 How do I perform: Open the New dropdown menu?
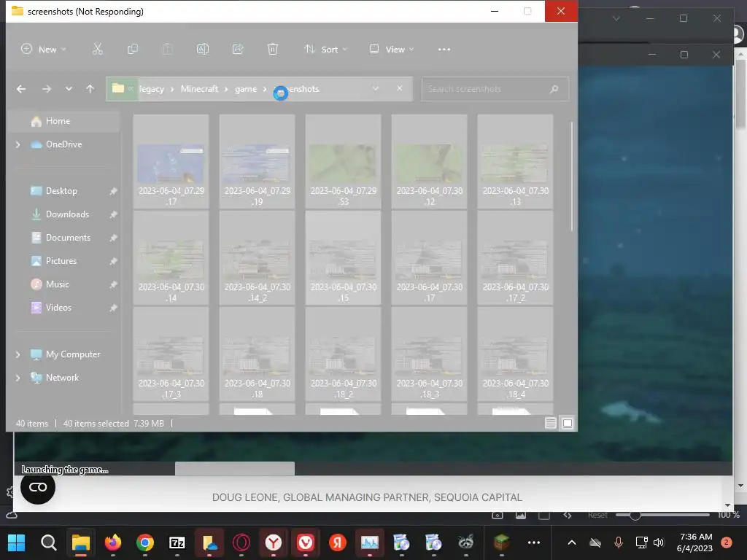click(43, 49)
